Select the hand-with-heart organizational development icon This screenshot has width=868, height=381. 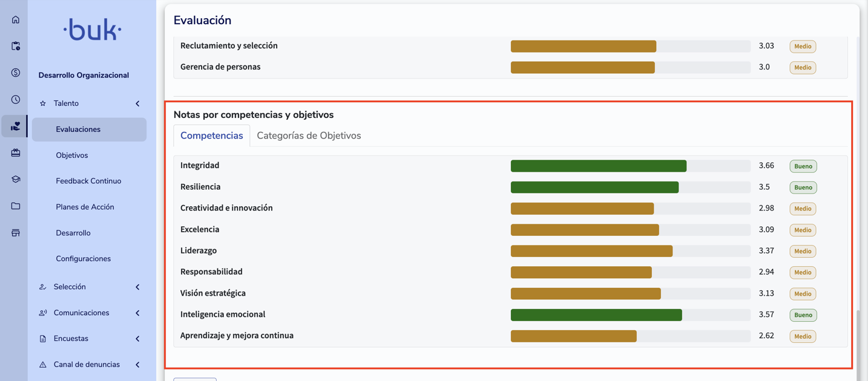(x=16, y=126)
